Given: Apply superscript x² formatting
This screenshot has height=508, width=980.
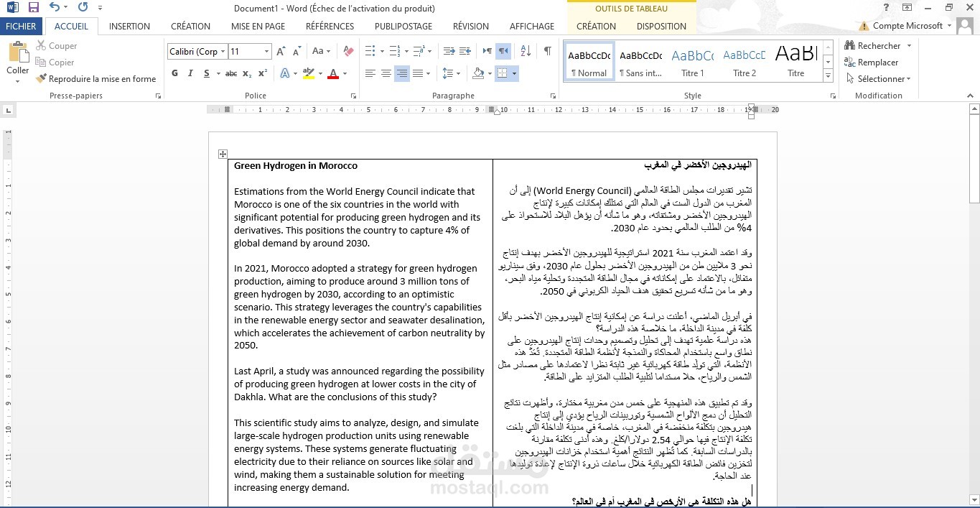Looking at the screenshot, I should tap(263, 73).
